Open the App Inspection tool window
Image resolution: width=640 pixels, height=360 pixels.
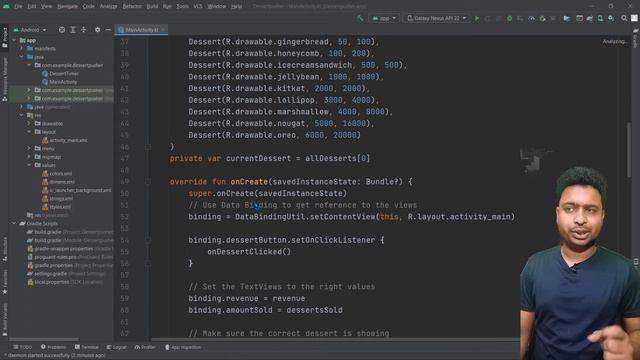click(182, 347)
